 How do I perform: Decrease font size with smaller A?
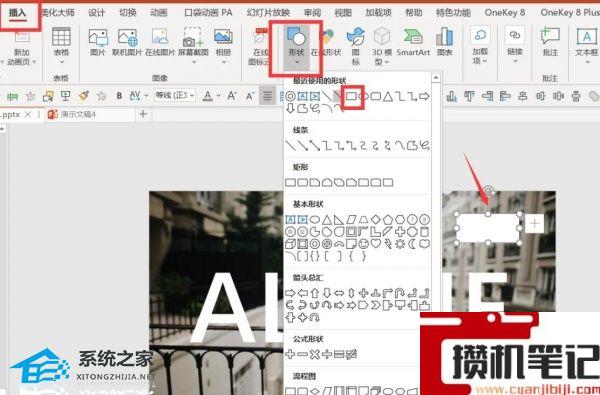point(250,96)
